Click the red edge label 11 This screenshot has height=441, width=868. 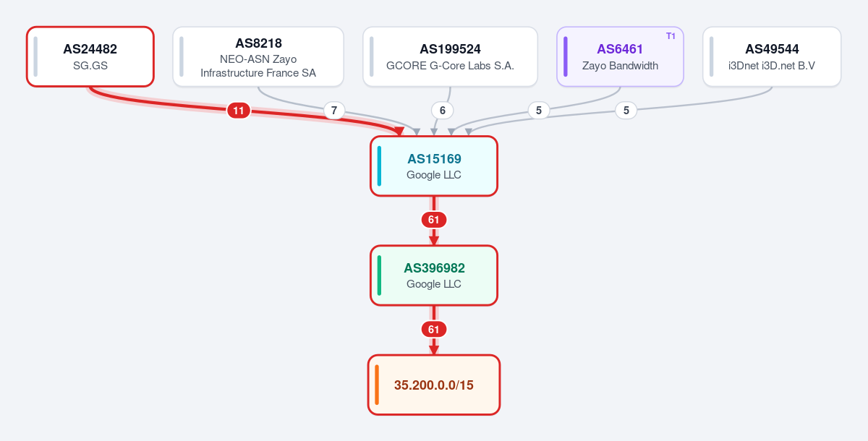point(239,111)
